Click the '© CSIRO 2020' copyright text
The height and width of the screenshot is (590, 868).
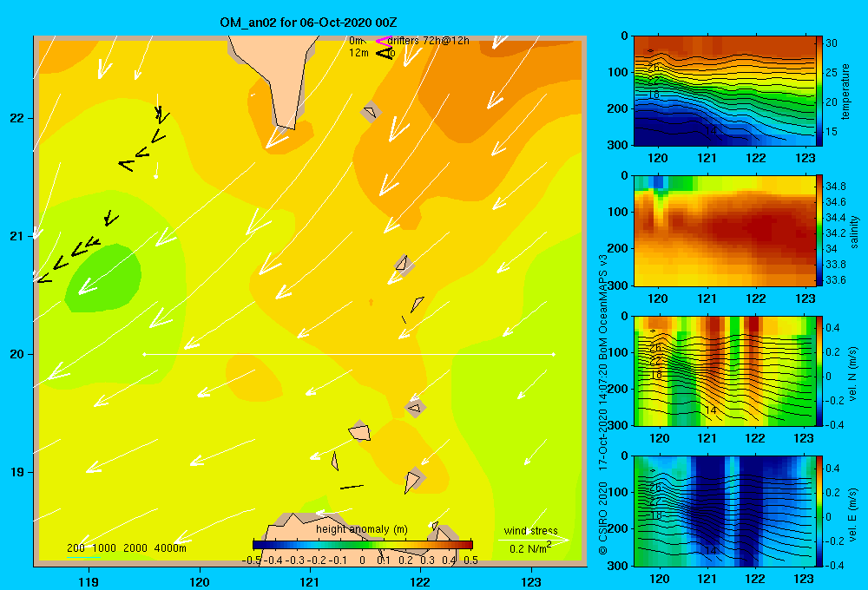tap(603, 518)
